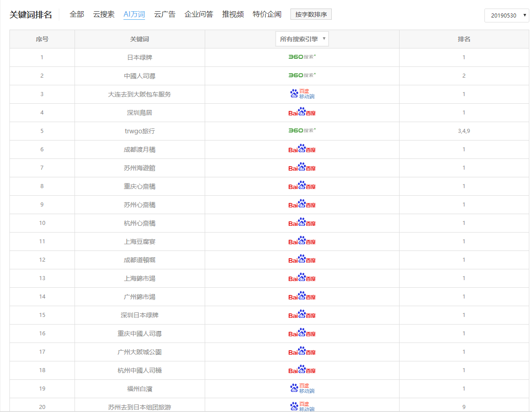This screenshot has height=413, width=532.
Task: Click keyword 成都道頓堀
Action: coord(140,260)
